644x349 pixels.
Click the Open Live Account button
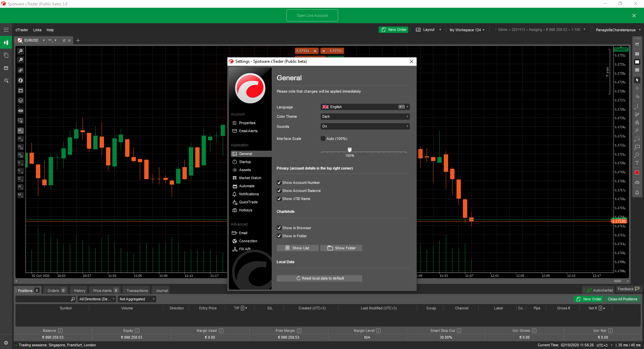coord(312,15)
